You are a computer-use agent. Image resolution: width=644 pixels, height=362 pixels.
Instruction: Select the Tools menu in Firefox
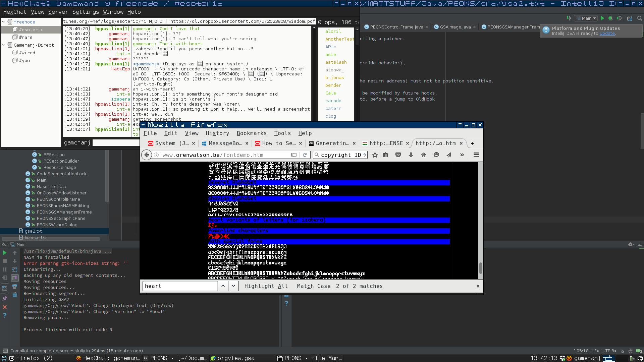tap(283, 133)
